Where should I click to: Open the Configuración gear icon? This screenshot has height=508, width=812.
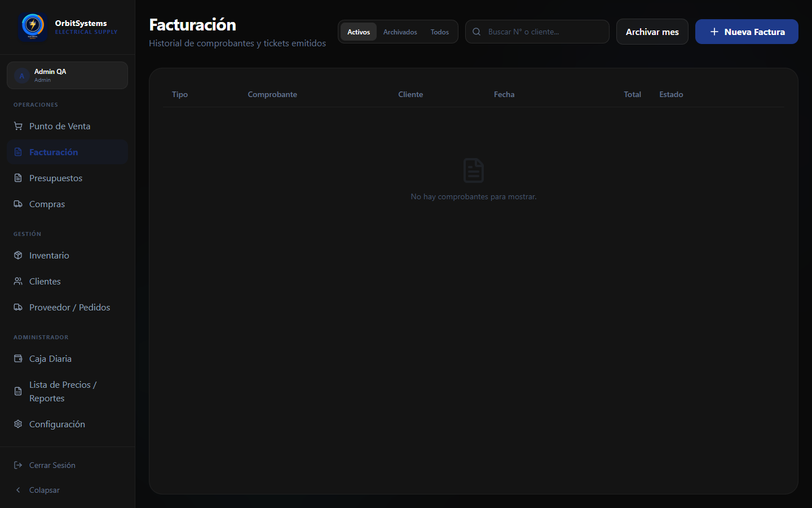click(18, 424)
